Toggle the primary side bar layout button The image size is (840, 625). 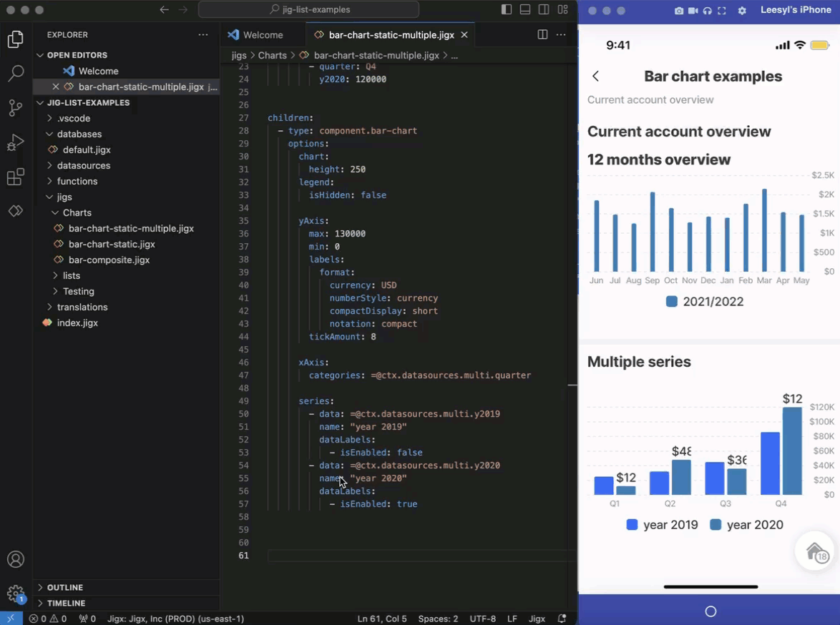507,10
